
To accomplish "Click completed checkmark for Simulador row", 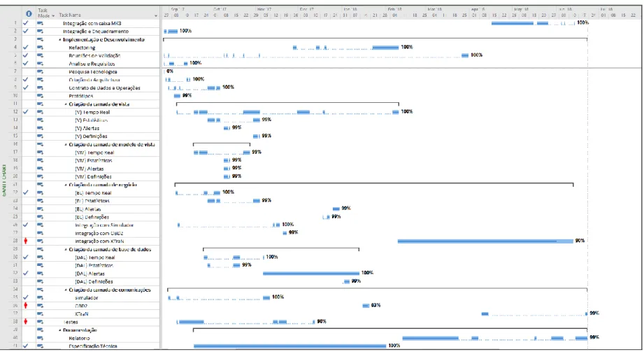I will pyautogui.click(x=26, y=297).
